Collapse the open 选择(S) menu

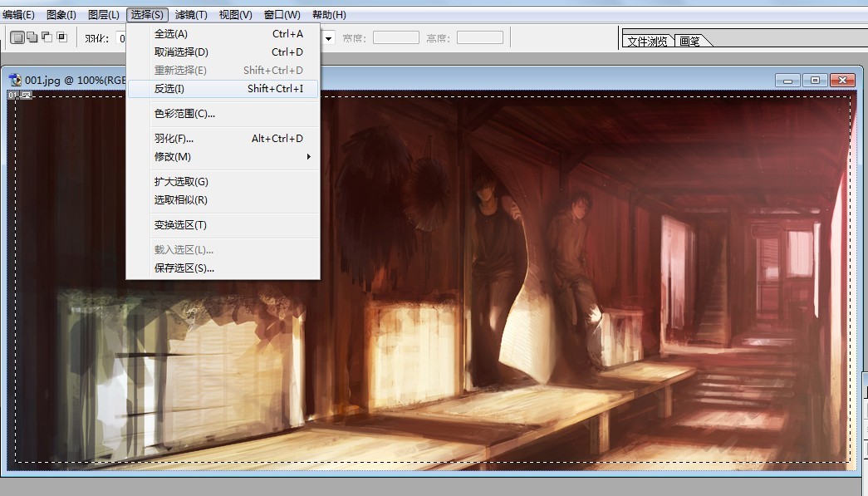(147, 15)
